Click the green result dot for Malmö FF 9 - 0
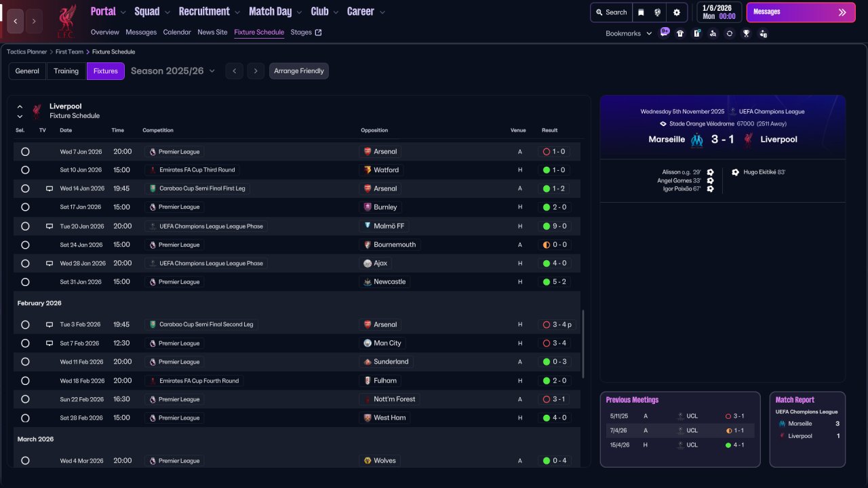This screenshot has height=488, width=868. pyautogui.click(x=547, y=226)
